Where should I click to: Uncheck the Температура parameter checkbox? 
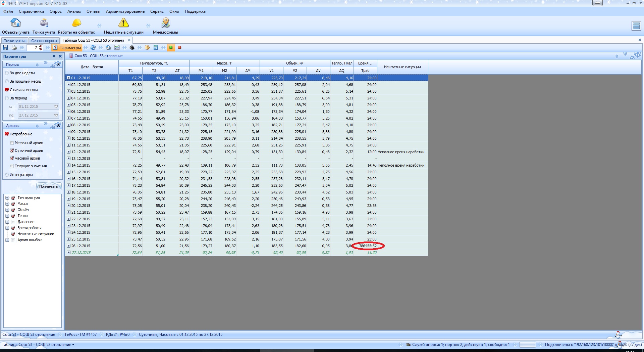[13, 198]
